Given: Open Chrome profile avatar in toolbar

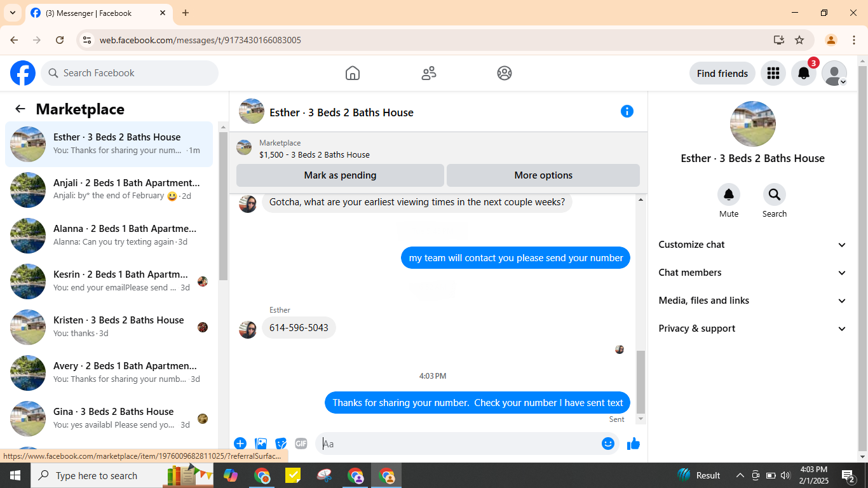Looking at the screenshot, I should pos(831,40).
